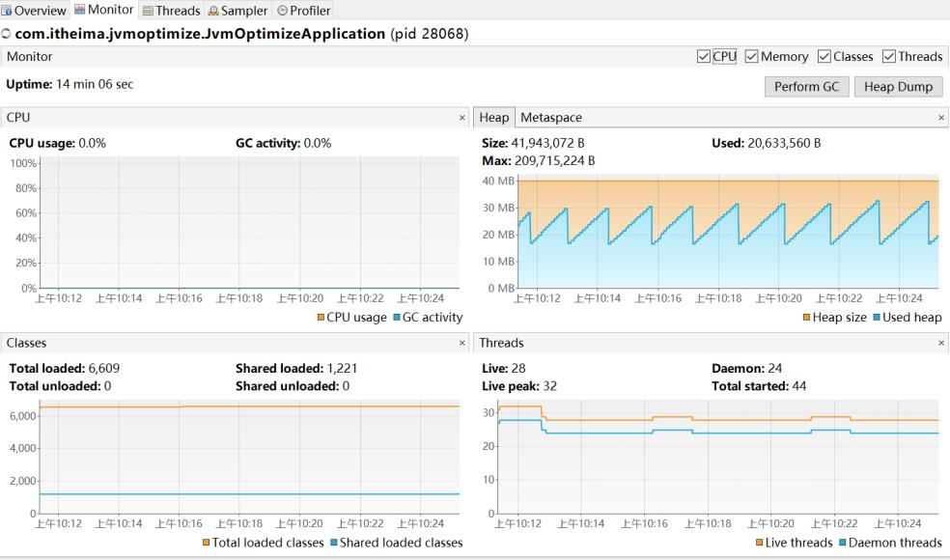
Task: Close the Heap graph panel
Action: 941,118
